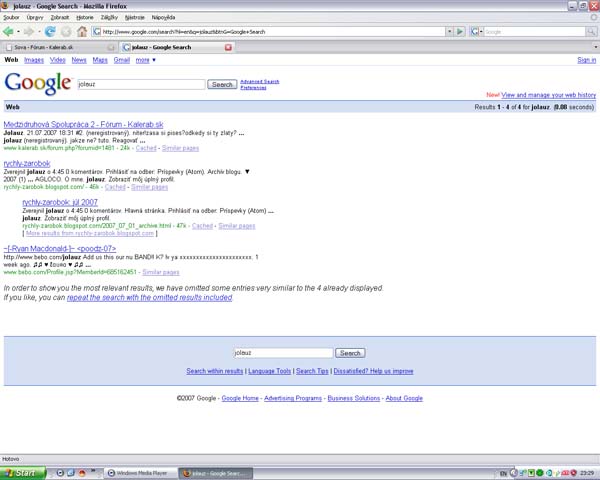The image size is (600, 480).
Task: Reload the page with the blue Refresh icon
Action: (50, 32)
